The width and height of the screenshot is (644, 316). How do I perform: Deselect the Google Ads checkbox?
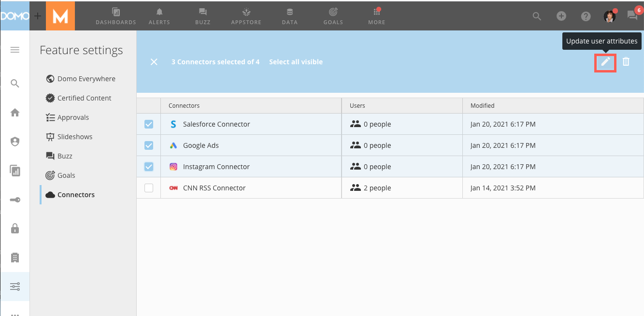point(148,145)
